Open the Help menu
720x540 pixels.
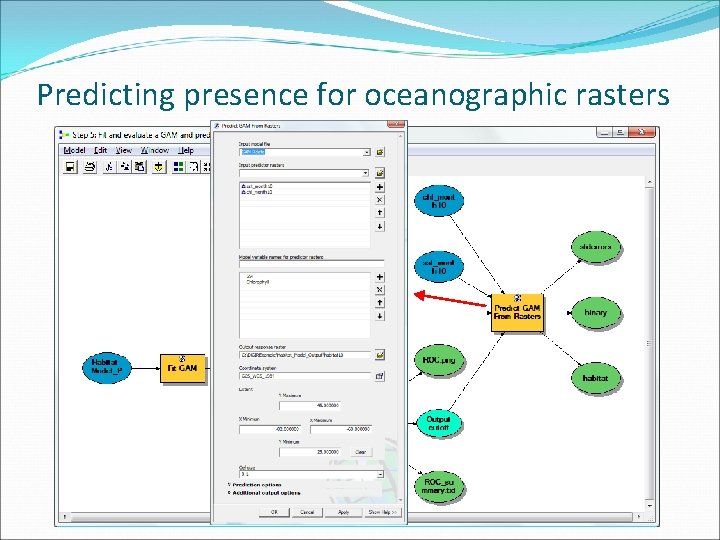tap(186, 151)
